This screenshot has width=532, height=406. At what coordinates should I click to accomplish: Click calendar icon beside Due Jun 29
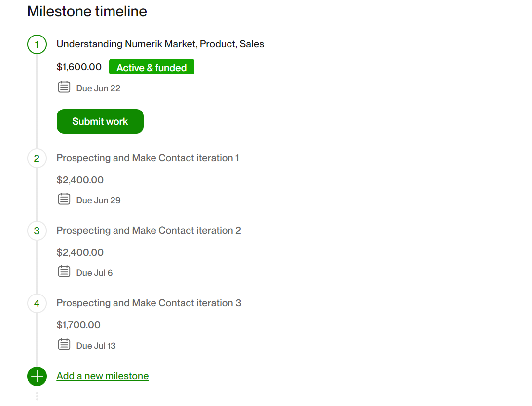pyautogui.click(x=64, y=199)
